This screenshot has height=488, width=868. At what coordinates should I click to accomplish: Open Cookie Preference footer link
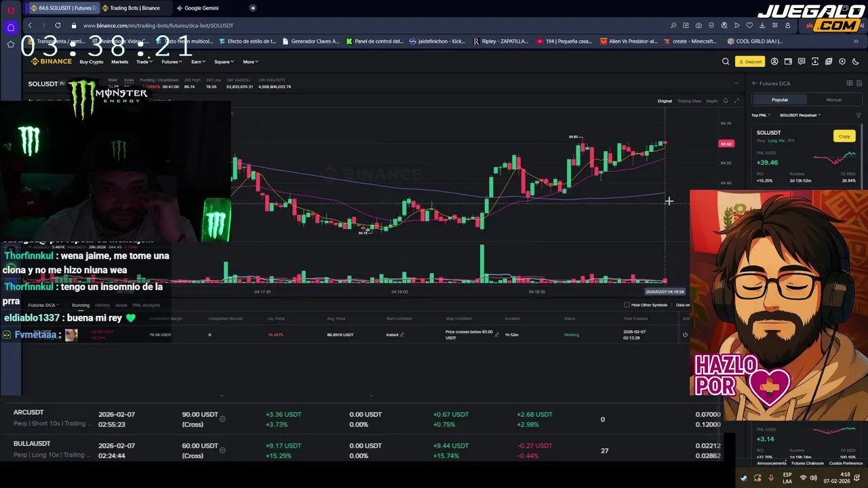pyautogui.click(x=846, y=464)
